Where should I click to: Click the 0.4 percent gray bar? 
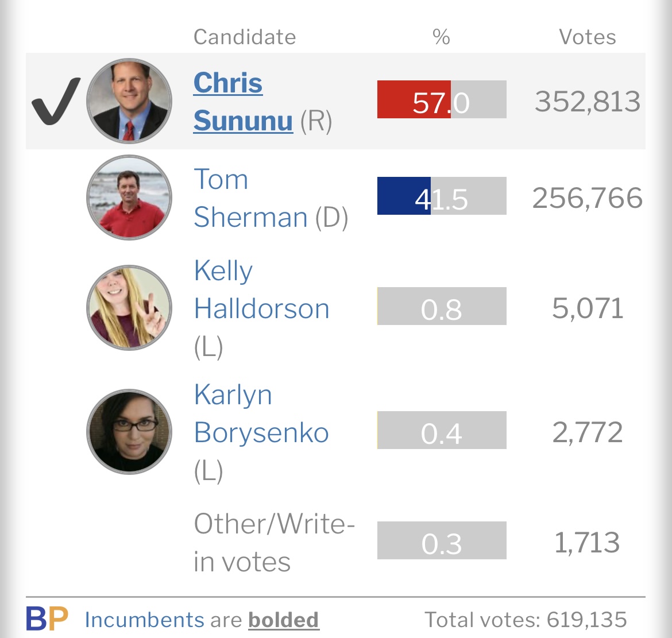click(442, 430)
